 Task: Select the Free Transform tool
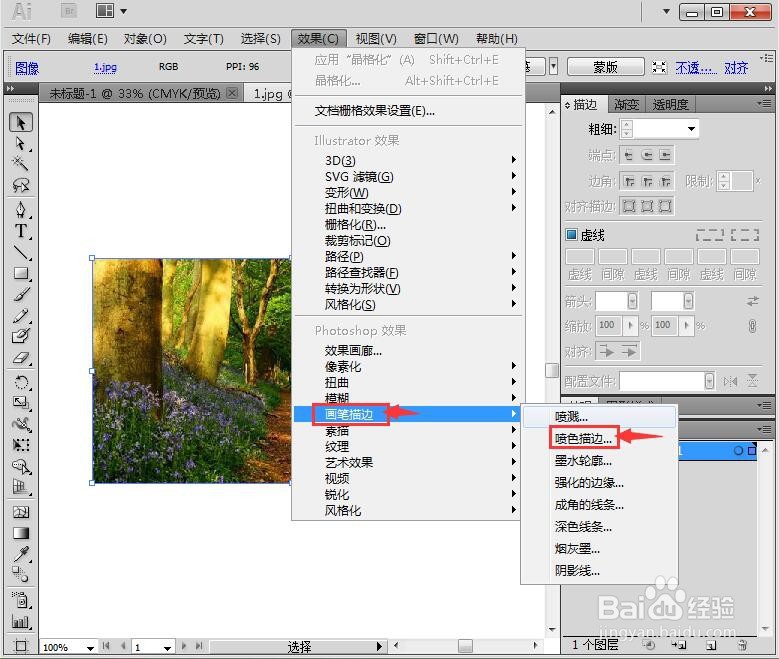click(20, 445)
